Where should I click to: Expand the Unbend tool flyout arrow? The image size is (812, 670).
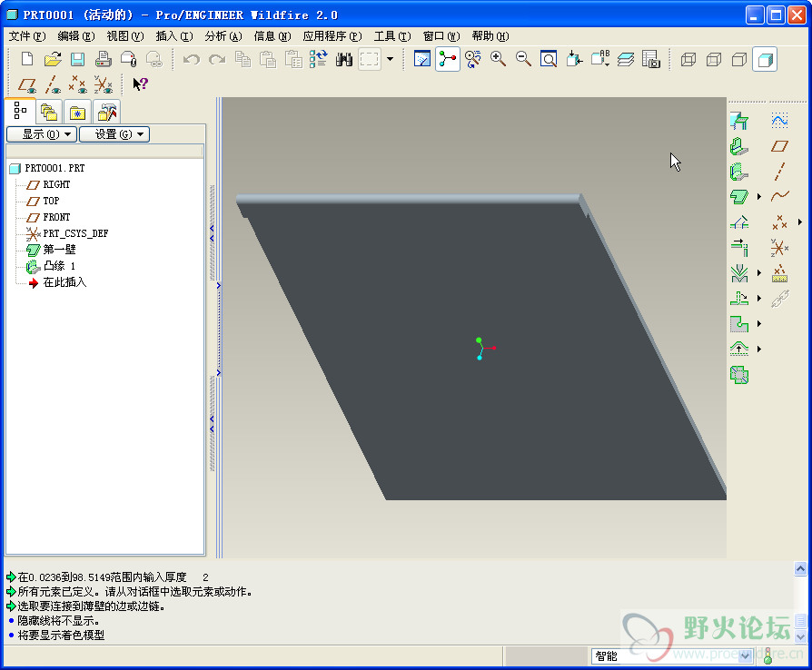click(x=759, y=299)
